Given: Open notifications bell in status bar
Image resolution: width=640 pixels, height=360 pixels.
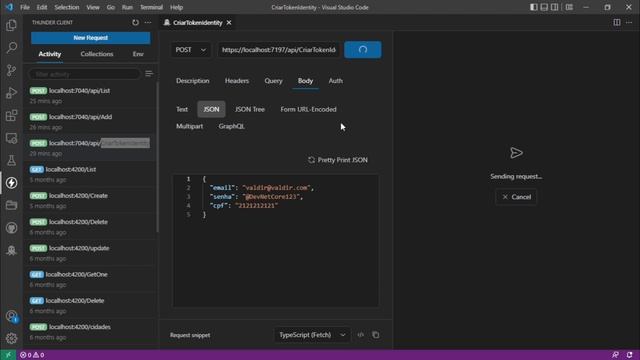Looking at the screenshot, I should [629, 355].
